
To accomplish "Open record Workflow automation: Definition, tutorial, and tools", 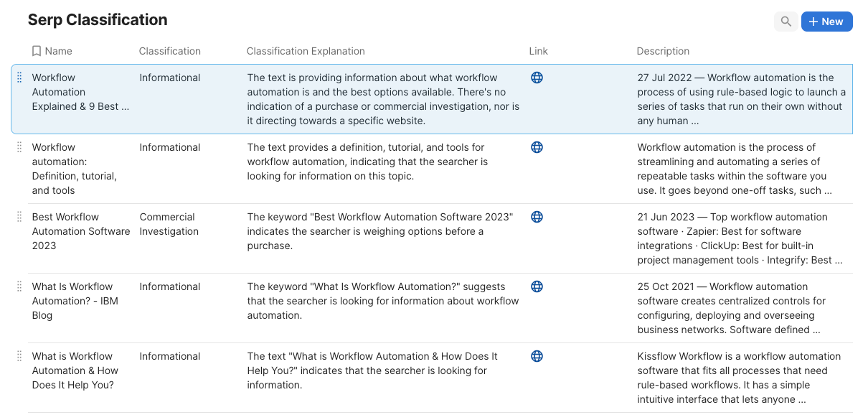I will [x=75, y=169].
